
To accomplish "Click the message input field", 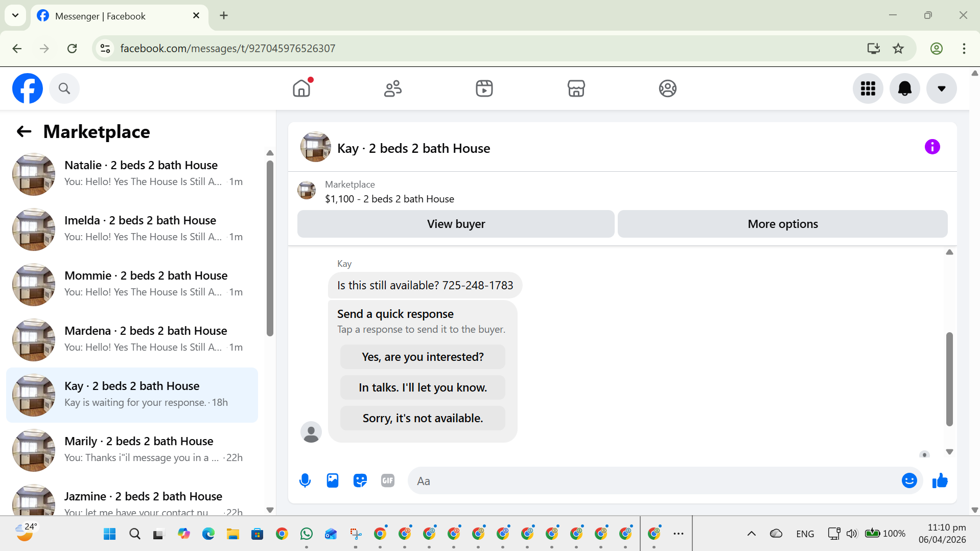I will [654, 480].
